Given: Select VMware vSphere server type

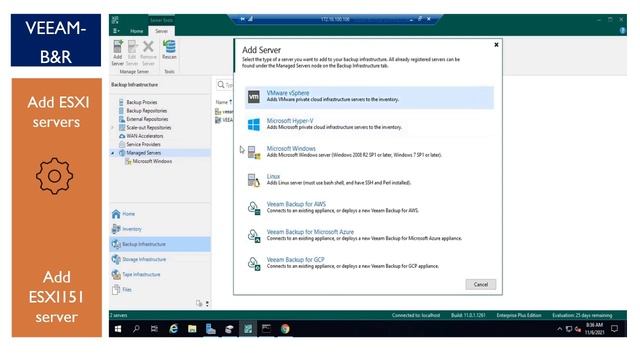Looking at the screenshot, I should click(369, 97).
